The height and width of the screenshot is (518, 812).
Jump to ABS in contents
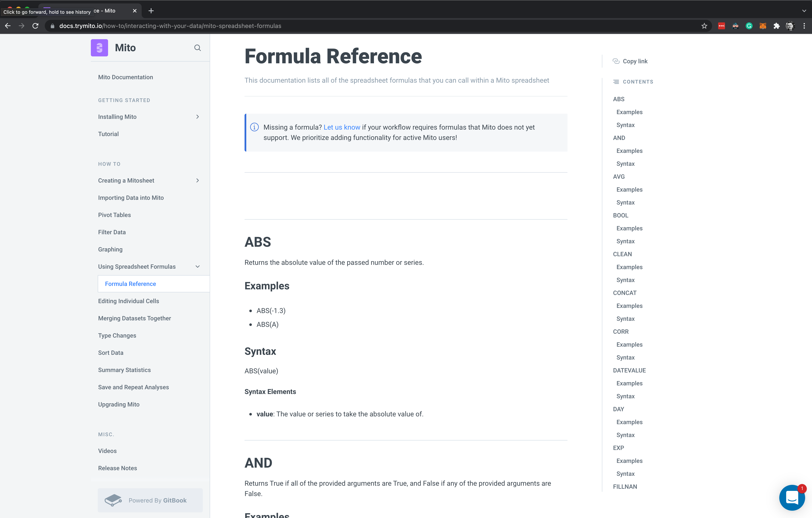coord(618,99)
